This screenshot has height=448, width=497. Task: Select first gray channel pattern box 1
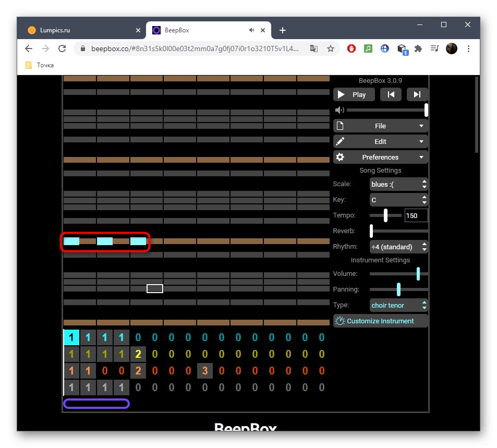tap(71, 387)
